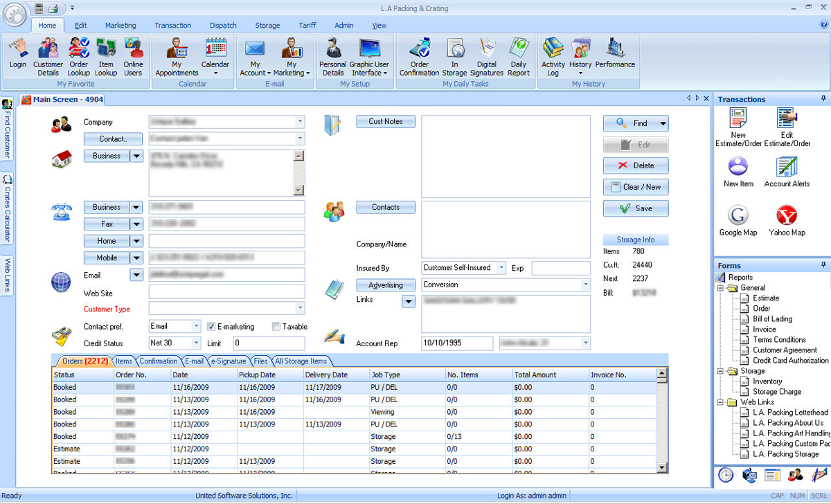Save the customer record

pyautogui.click(x=636, y=208)
